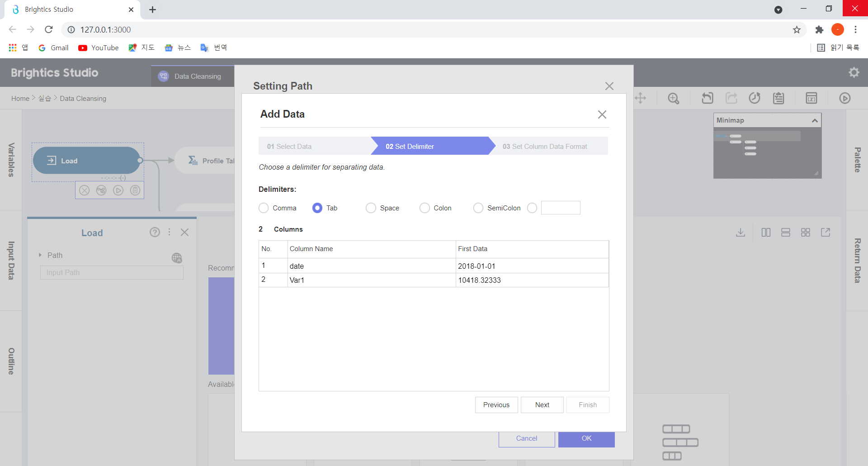The height and width of the screenshot is (466, 868).
Task: Open the Return Data side panel
Action: (x=857, y=261)
